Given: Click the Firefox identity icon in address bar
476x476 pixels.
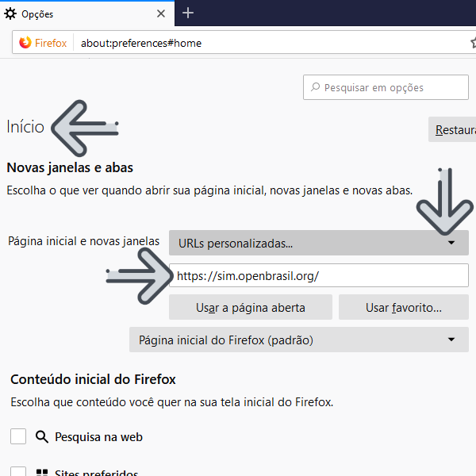Looking at the screenshot, I should 43,43.
